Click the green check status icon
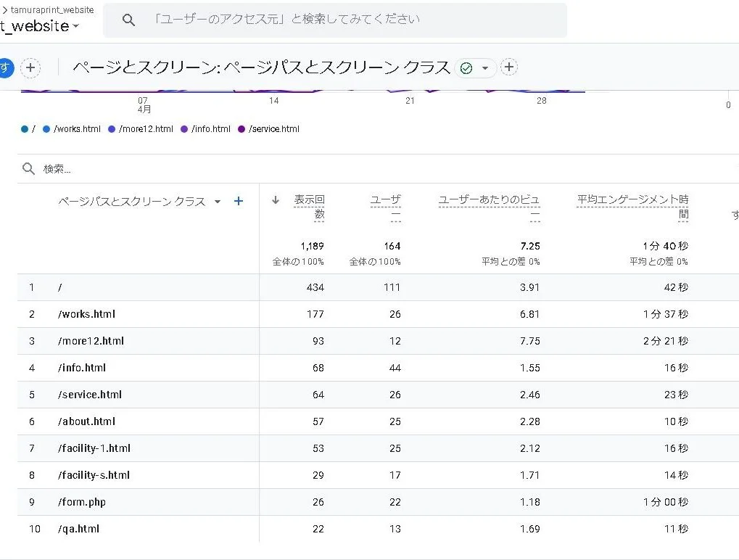This screenshot has width=739, height=560. coord(466,68)
